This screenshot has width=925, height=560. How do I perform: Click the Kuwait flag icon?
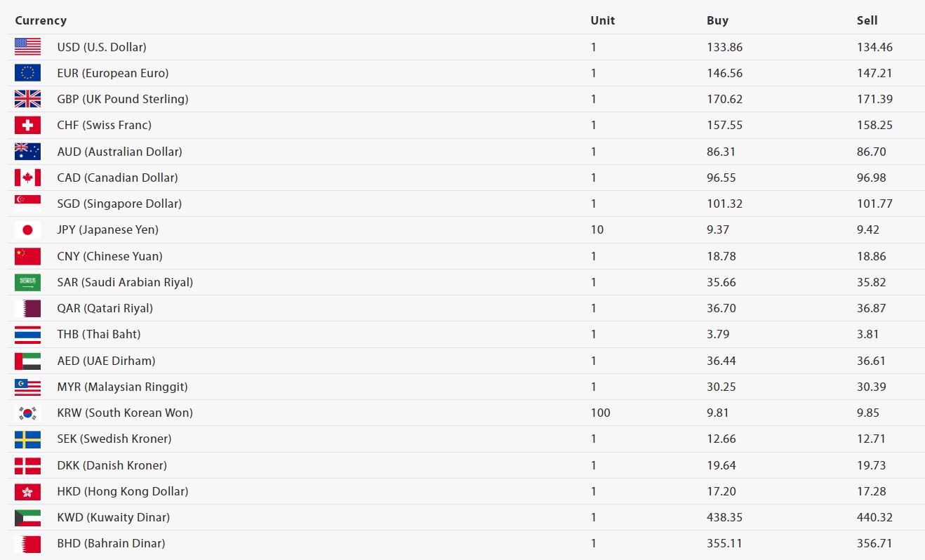pyautogui.click(x=27, y=517)
